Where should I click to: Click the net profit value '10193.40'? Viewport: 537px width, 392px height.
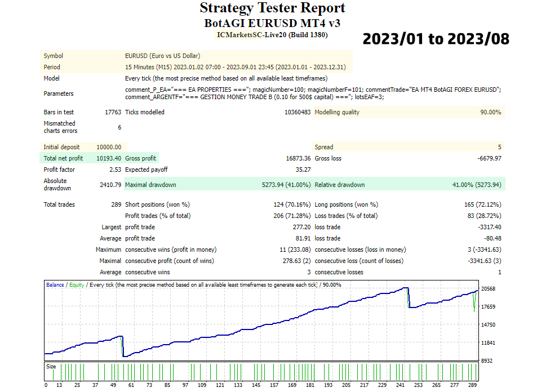[x=109, y=158]
